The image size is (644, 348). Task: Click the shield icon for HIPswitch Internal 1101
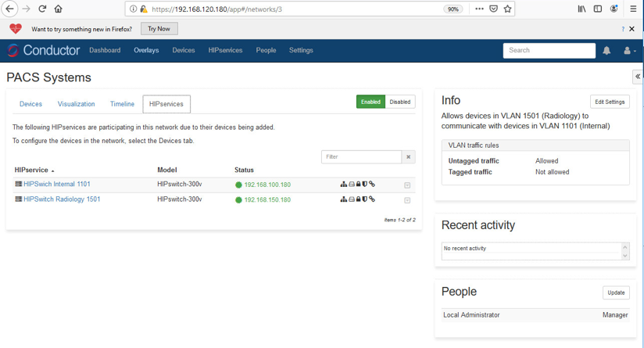[x=365, y=185]
